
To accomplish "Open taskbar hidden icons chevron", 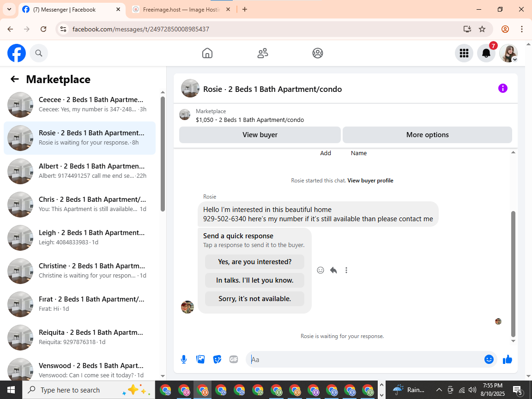I will pyautogui.click(x=439, y=390).
